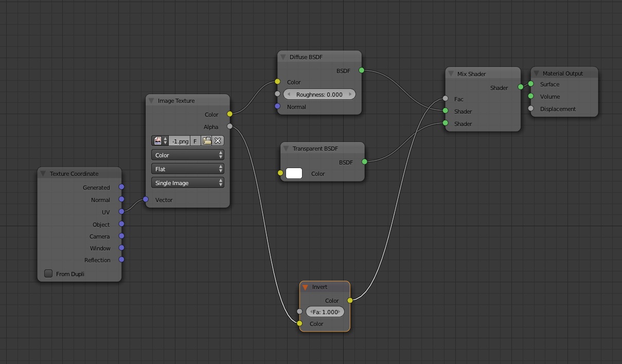This screenshot has height=364, width=622.
Task: Select the Transparent BSDF node header title
Action: point(315,149)
